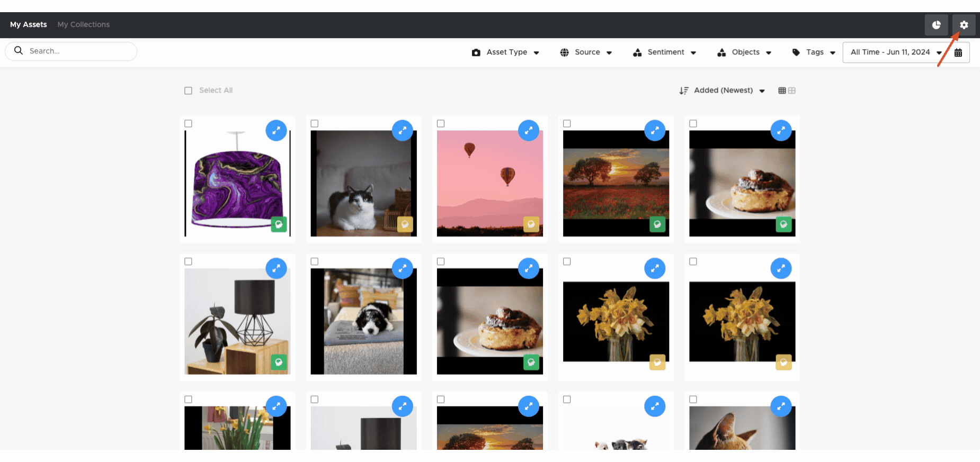
Task: Select the puppy on bed checkbox
Action: 314,261
